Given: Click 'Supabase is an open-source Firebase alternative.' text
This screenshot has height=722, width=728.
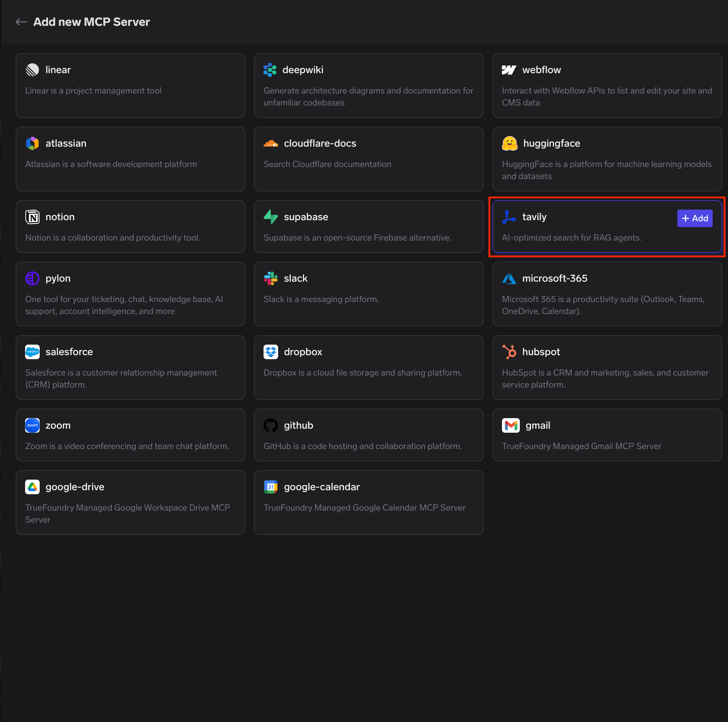Looking at the screenshot, I should (x=357, y=238).
